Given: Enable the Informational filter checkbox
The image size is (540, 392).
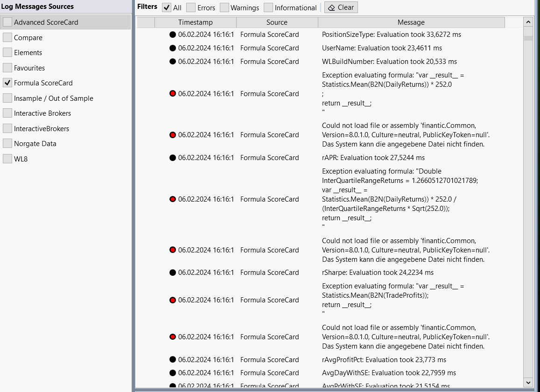Looking at the screenshot, I should coord(268,7).
